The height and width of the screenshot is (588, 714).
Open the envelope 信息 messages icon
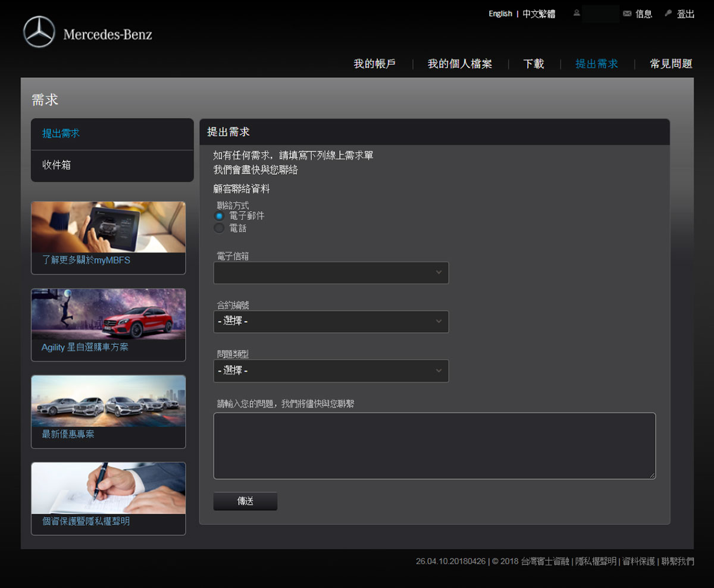point(627,14)
